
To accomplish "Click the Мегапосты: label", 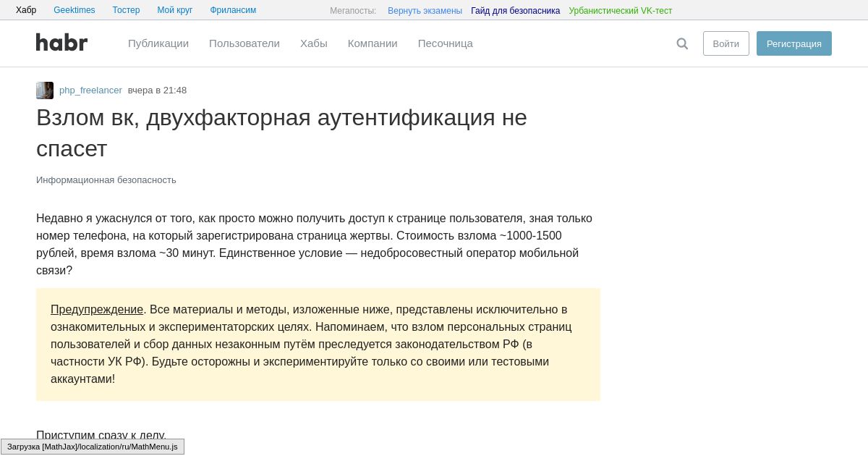I will tap(353, 11).
